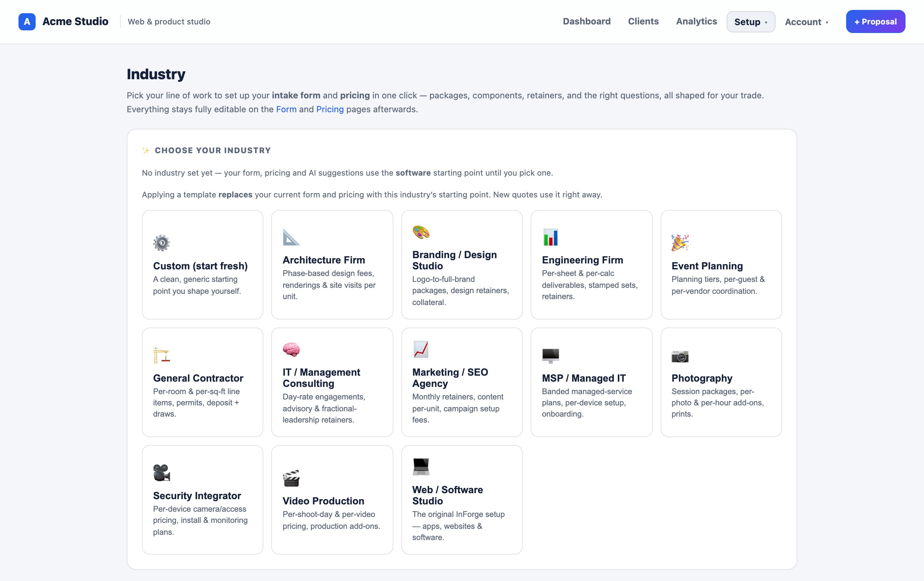The height and width of the screenshot is (581, 924).
Task: Go to the Dashboard page
Action: coord(586,21)
